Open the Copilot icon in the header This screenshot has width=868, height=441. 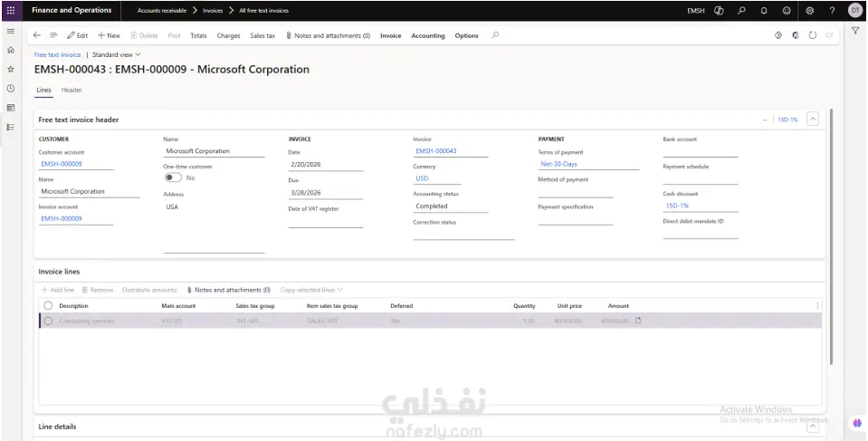pyautogui.click(x=719, y=11)
